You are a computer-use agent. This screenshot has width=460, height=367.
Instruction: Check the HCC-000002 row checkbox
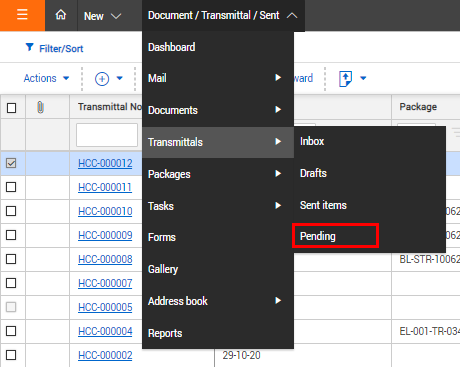(x=11, y=355)
